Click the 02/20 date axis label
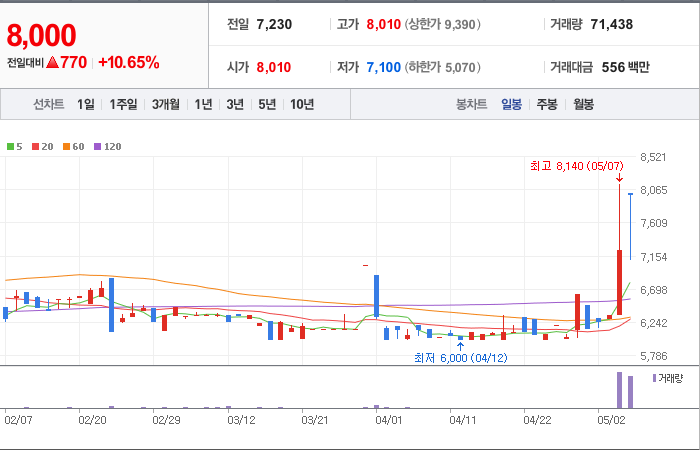This screenshot has width=700, height=450. tap(92, 420)
